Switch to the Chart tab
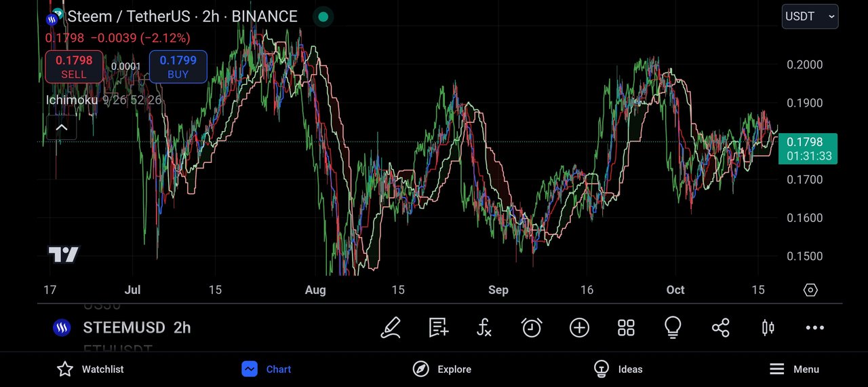The width and height of the screenshot is (868, 387). [267, 369]
